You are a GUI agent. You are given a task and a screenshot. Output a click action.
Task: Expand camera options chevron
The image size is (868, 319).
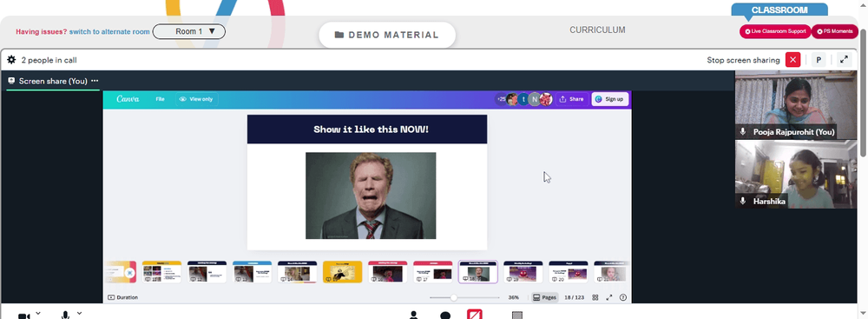coord(38,314)
